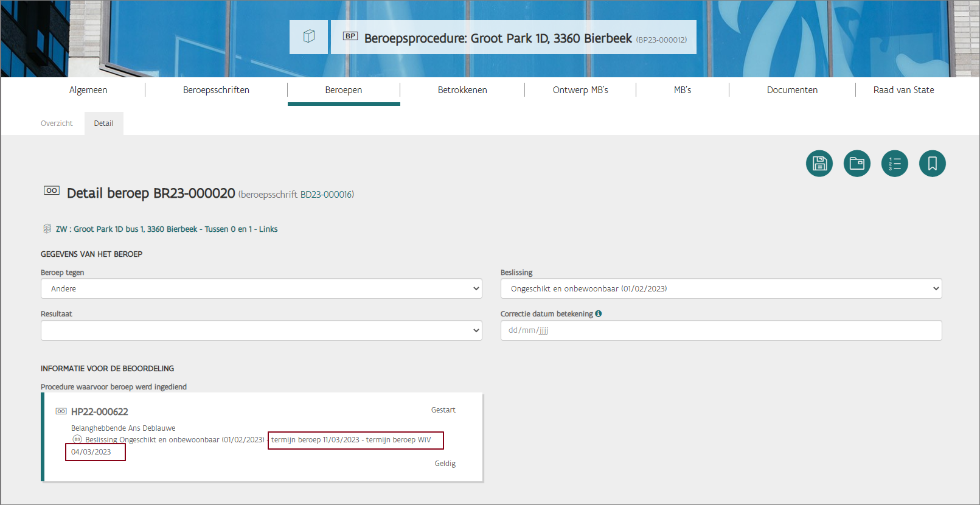This screenshot has width=980, height=505.
Task: Click the floppy disk save icon
Action: (x=819, y=164)
